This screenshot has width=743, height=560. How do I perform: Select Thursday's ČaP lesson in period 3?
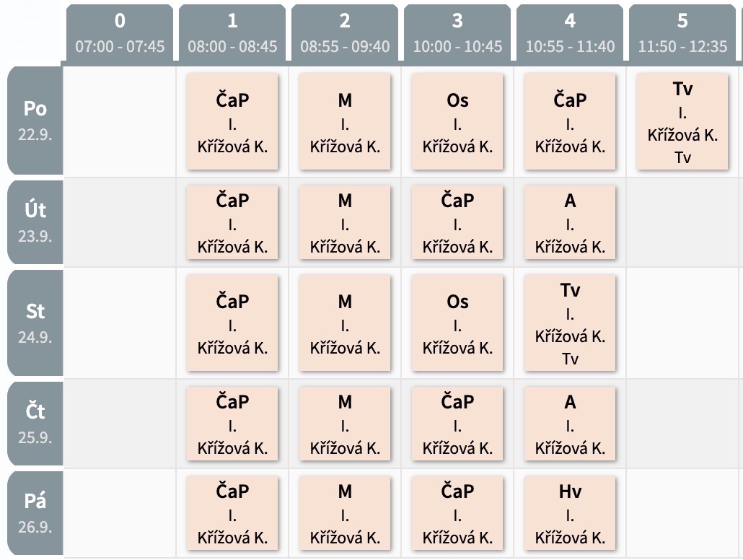[457, 424]
